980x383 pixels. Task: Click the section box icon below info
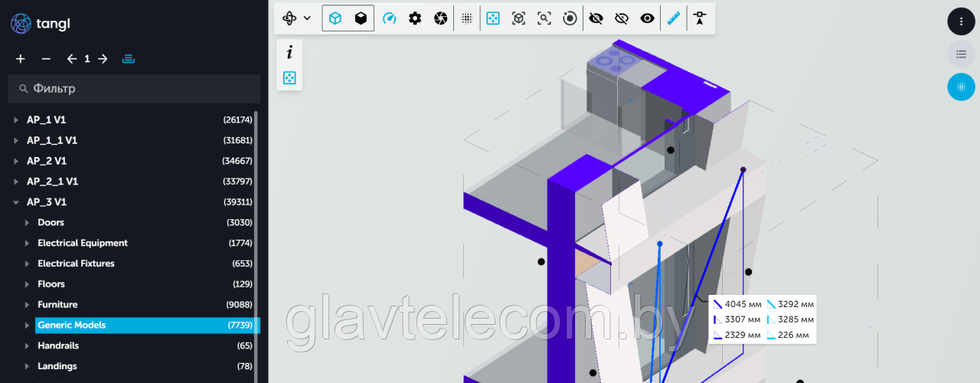click(x=289, y=78)
